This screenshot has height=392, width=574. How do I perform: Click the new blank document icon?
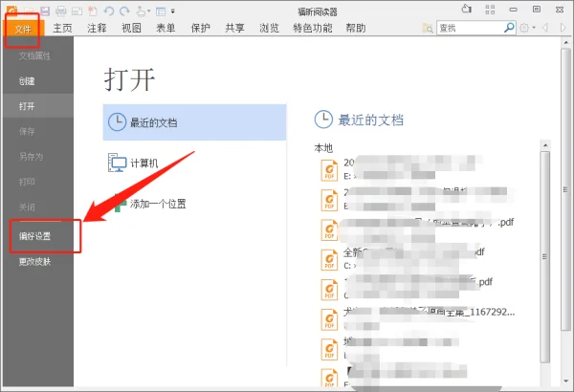click(x=93, y=11)
